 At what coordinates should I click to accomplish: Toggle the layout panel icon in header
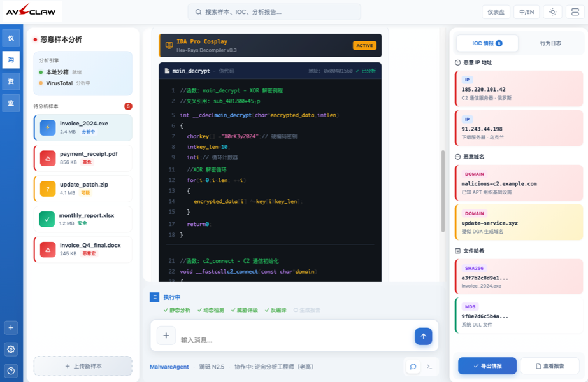575,12
